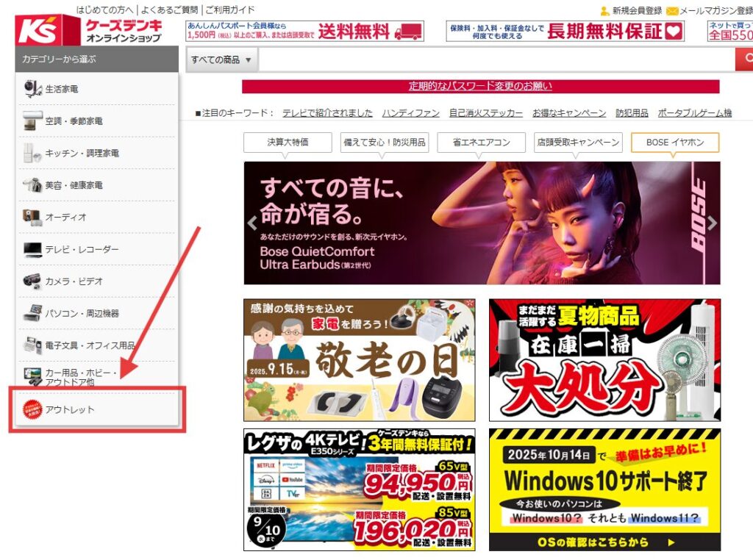Choose アウトレット in category menu
753x560 pixels.
point(96,409)
